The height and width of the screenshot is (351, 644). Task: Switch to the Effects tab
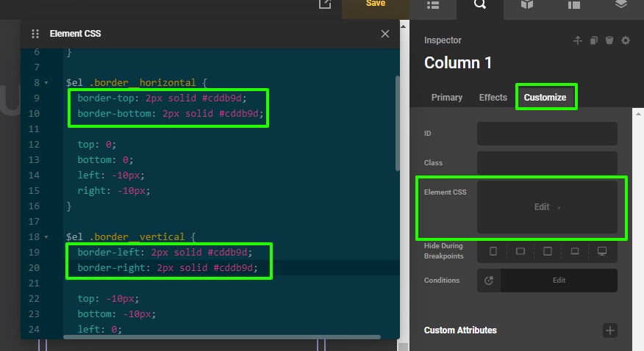pos(493,98)
